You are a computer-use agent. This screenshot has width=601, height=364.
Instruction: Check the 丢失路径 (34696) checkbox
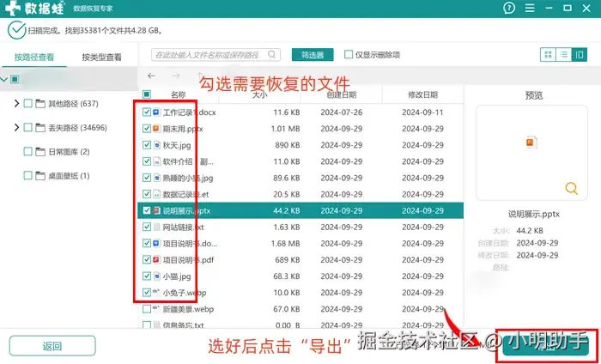(x=28, y=128)
